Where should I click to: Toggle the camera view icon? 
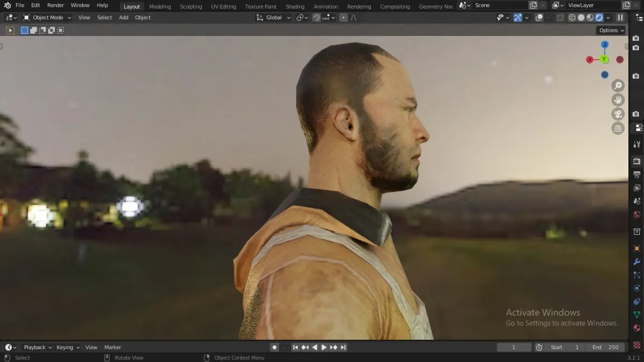[x=618, y=114]
